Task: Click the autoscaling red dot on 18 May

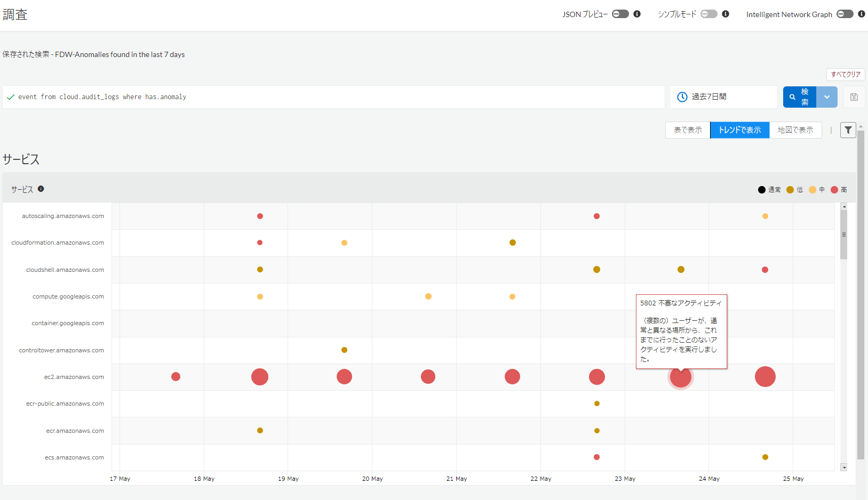Action: [x=260, y=216]
